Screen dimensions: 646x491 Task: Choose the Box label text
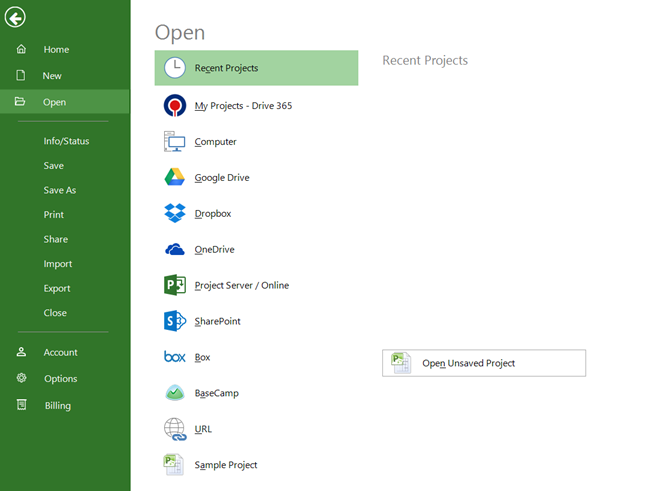[x=202, y=357]
